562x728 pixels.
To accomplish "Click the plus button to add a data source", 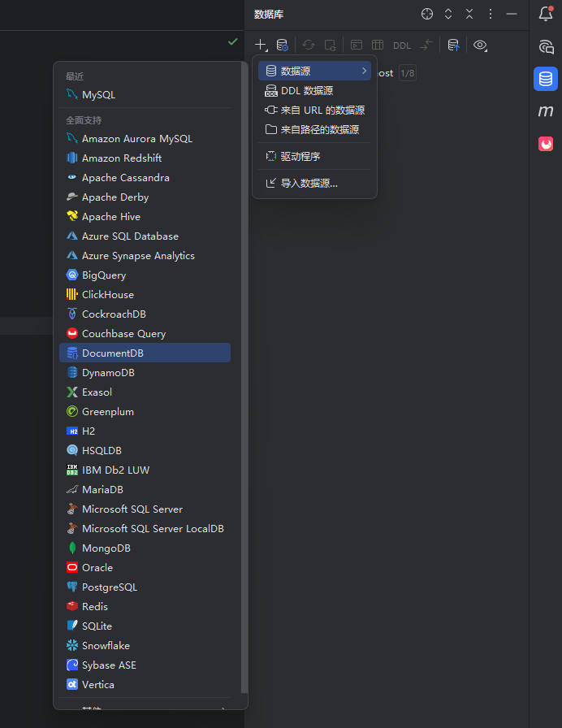I will pyautogui.click(x=260, y=45).
